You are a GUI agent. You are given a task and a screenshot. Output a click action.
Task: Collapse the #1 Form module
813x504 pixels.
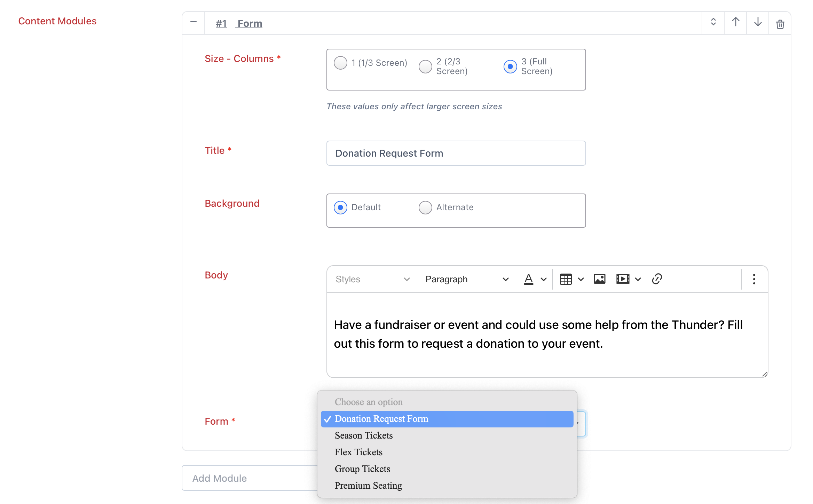(194, 23)
